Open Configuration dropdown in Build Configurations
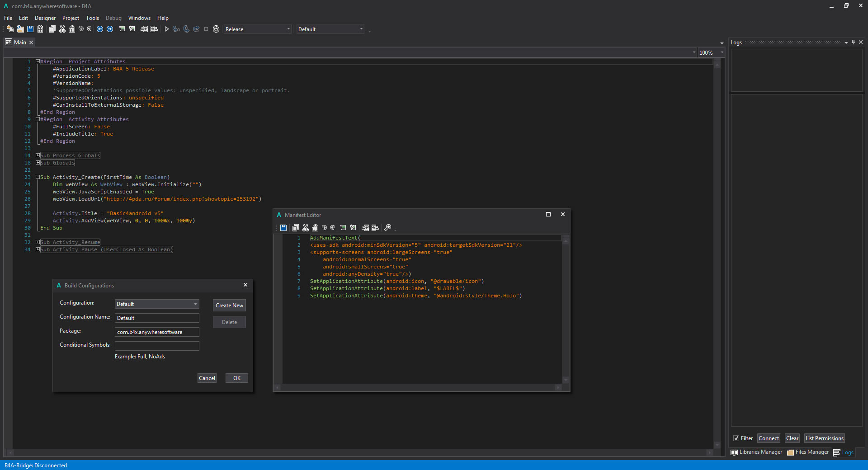868x470 pixels. tap(156, 304)
